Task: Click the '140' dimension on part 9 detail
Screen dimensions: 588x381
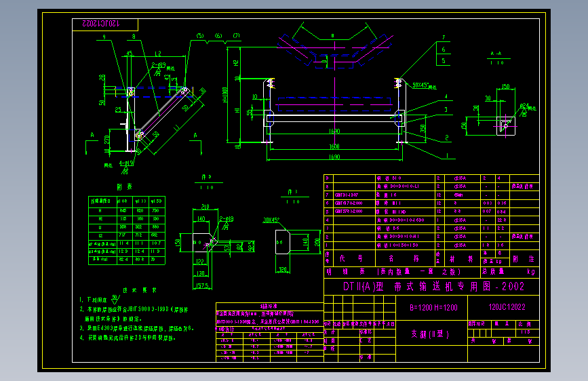Action: click(x=201, y=218)
